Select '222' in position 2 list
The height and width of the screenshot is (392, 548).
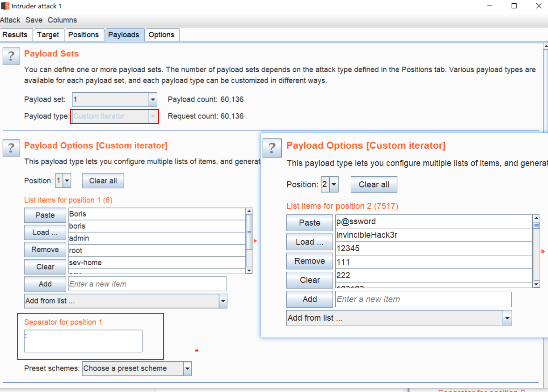point(434,275)
